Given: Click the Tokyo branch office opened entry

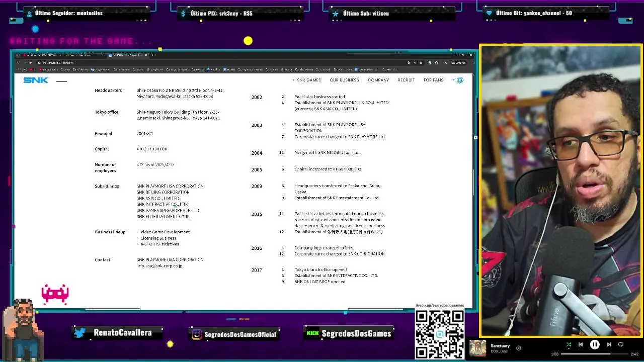Looking at the screenshot, I should [320, 269].
